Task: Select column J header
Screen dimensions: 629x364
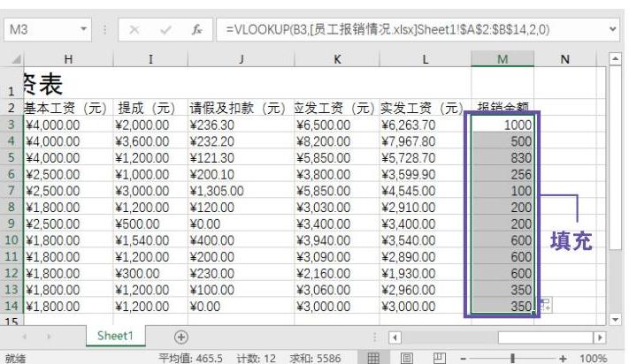Action: [242, 59]
